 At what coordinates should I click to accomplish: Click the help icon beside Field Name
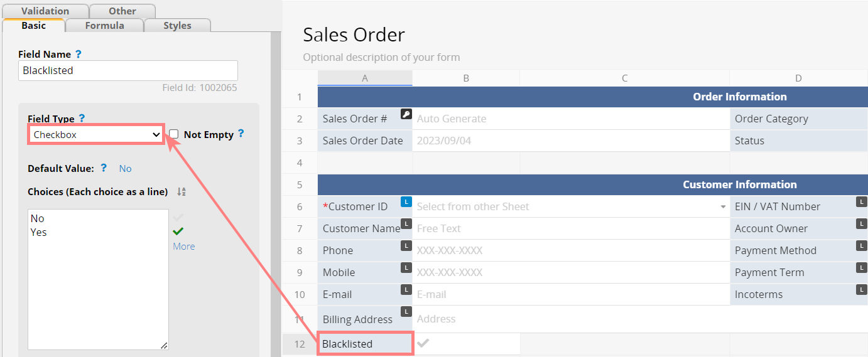[x=79, y=55]
